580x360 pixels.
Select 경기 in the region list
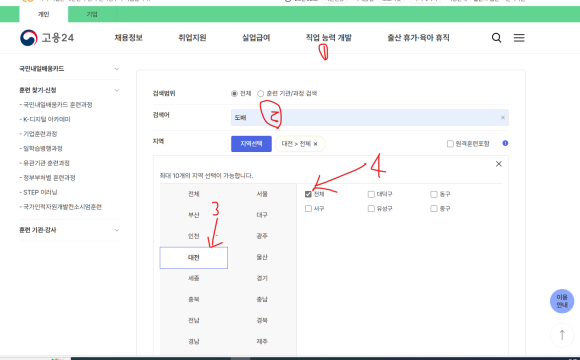[x=262, y=278]
